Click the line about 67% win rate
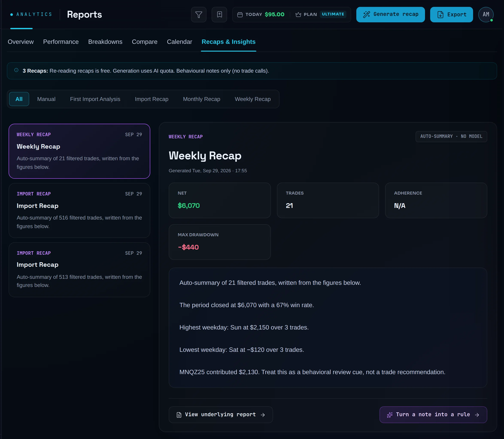The width and height of the screenshot is (504, 439). 246,305
